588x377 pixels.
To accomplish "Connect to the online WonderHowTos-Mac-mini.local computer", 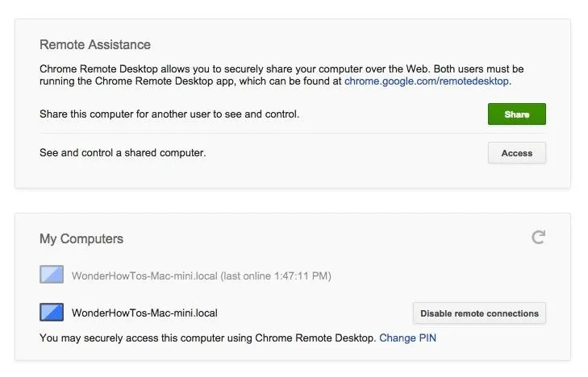I will [144, 313].
